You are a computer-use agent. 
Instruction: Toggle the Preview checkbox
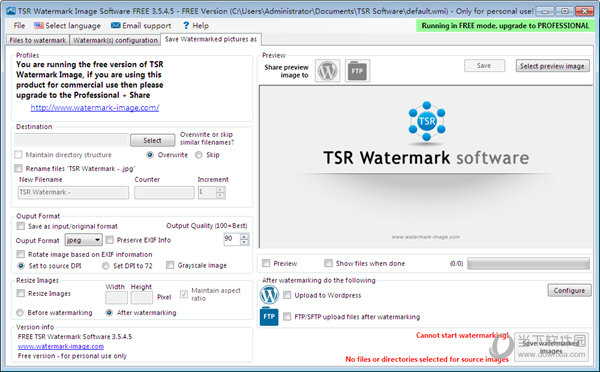266,263
